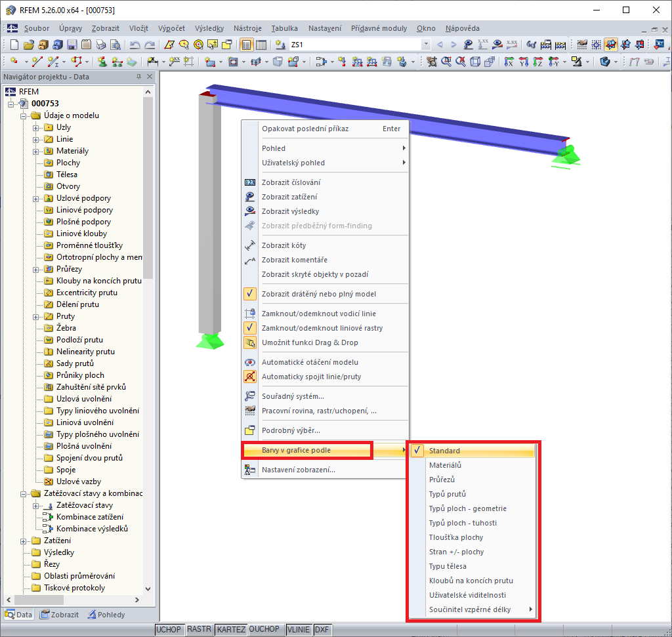Click the next load case arrow
The height and width of the screenshot is (637, 672).
(453, 45)
